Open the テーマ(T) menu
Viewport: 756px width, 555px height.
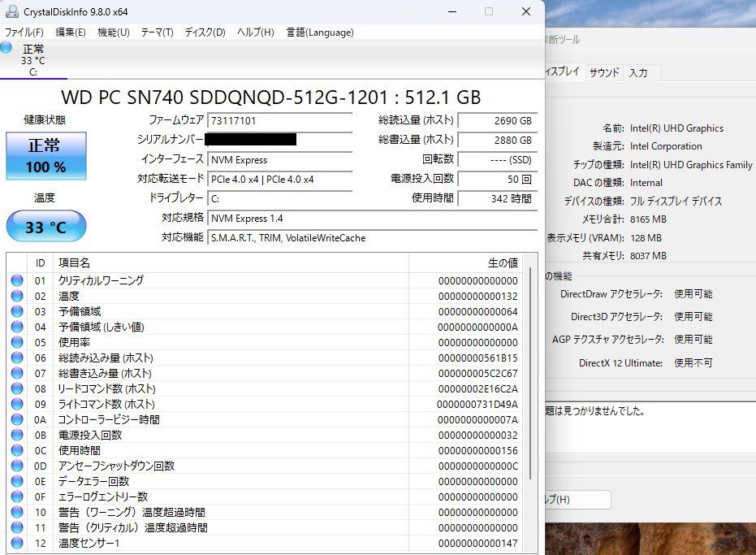(157, 33)
